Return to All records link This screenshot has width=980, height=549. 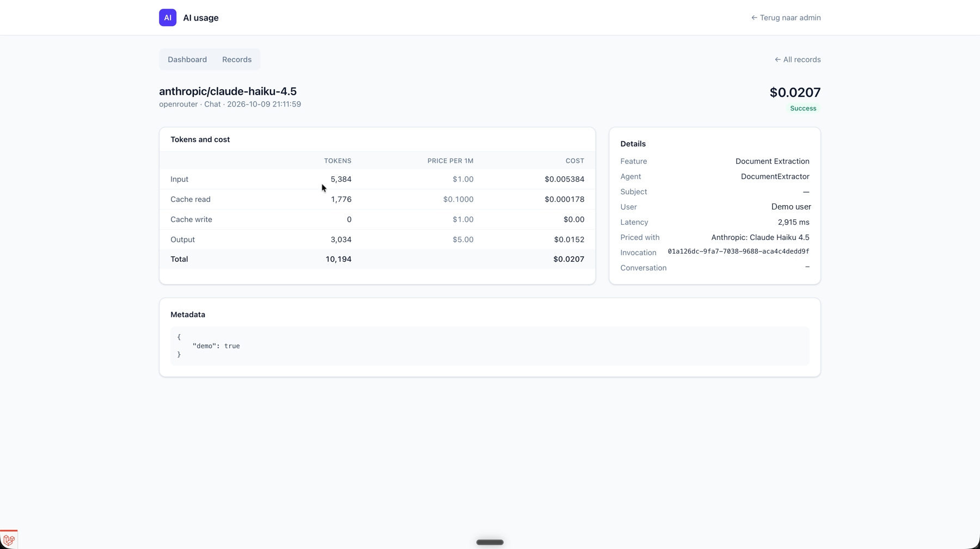point(798,59)
